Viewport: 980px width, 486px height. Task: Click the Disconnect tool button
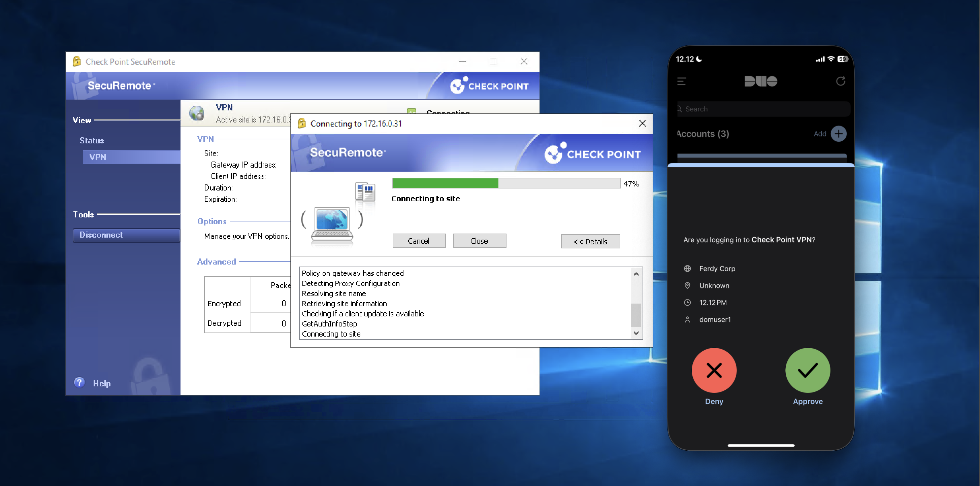coord(126,235)
